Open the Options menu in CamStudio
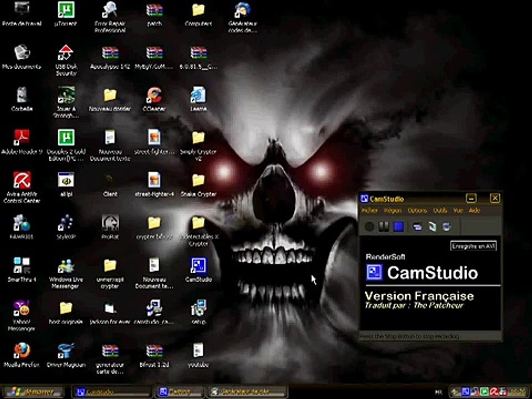Image resolution: width=532 pixels, height=399 pixels. pyautogui.click(x=417, y=211)
